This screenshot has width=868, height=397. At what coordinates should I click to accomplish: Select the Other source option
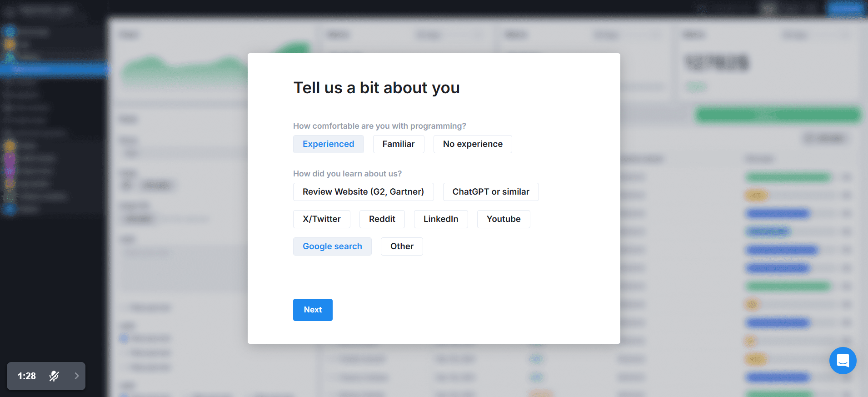(x=402, y=246)
